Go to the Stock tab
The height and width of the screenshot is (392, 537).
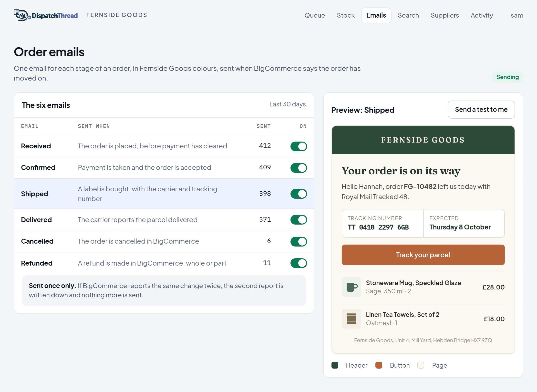pyautogui.click(x=346, y=15)
